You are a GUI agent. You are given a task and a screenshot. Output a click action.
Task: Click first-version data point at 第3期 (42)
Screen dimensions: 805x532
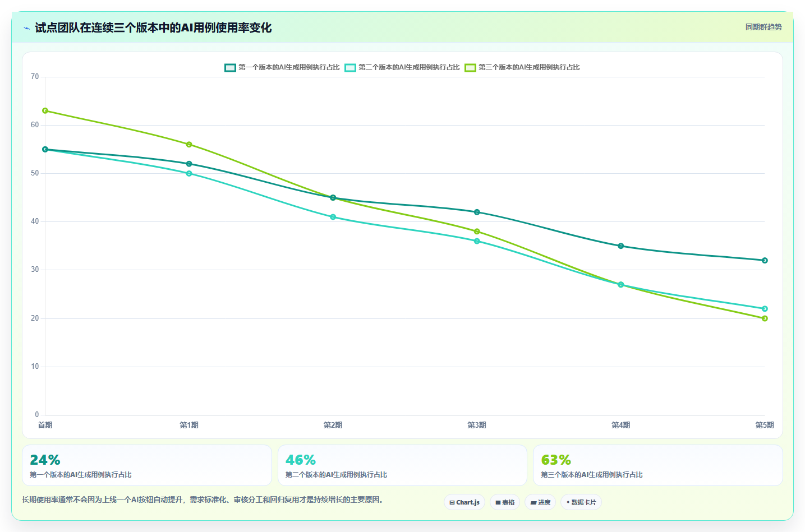click(x=477, y=212)
